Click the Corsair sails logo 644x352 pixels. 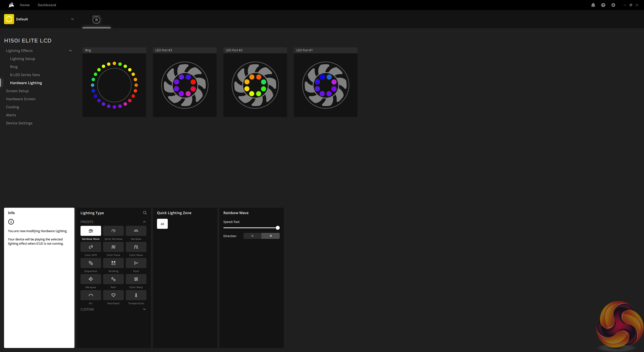[11, 5]
